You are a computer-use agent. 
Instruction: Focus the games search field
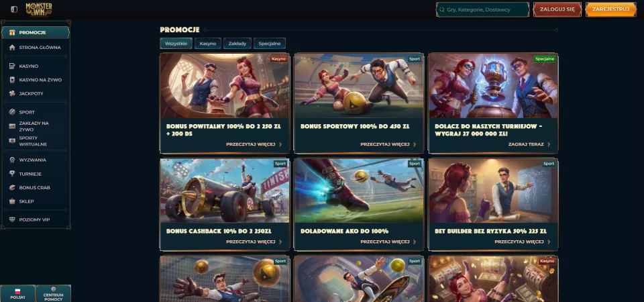point(482,9)
